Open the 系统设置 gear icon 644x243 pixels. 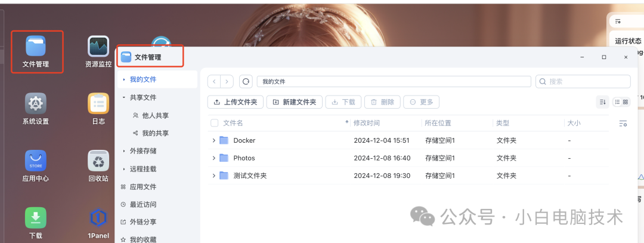[x=36, y=103]
